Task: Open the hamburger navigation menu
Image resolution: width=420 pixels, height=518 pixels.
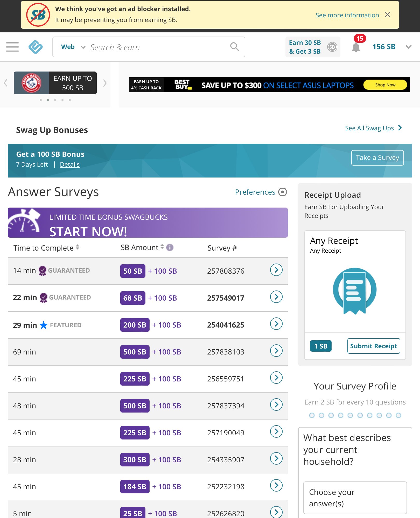Action: (x=12, y=47)
